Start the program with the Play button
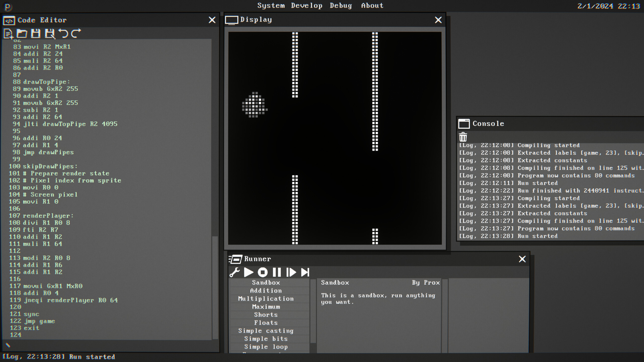 249,272
